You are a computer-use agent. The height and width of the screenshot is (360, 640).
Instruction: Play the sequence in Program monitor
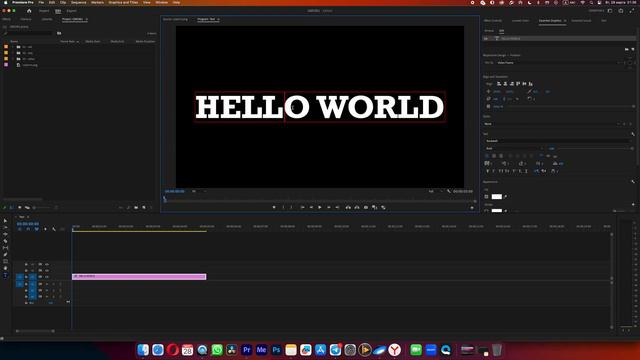point(320,207)
